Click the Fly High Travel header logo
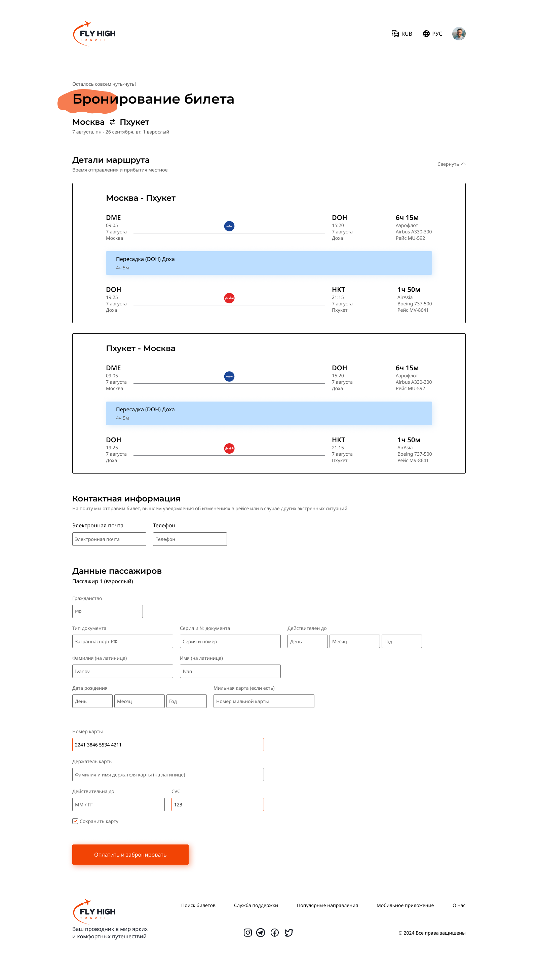 94,34
